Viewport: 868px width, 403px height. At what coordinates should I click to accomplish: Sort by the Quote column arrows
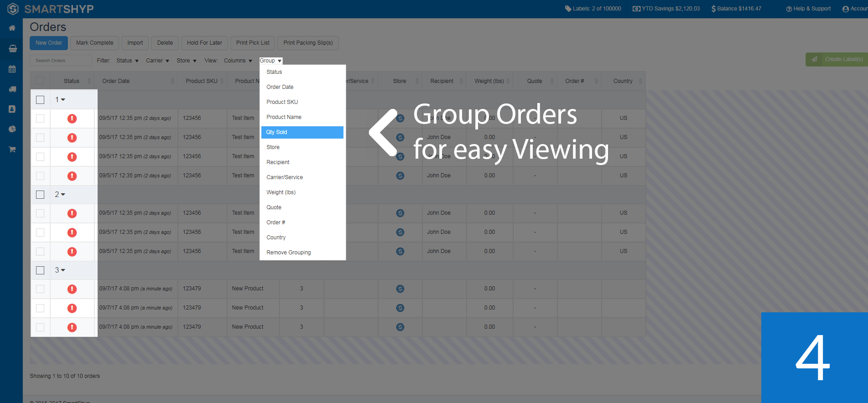[x=552, y=81]
